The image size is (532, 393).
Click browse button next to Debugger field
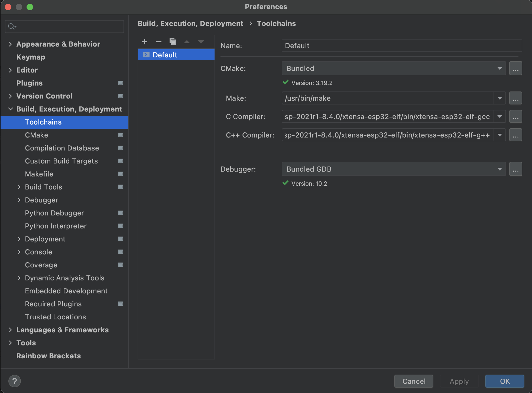pos(515,169)
